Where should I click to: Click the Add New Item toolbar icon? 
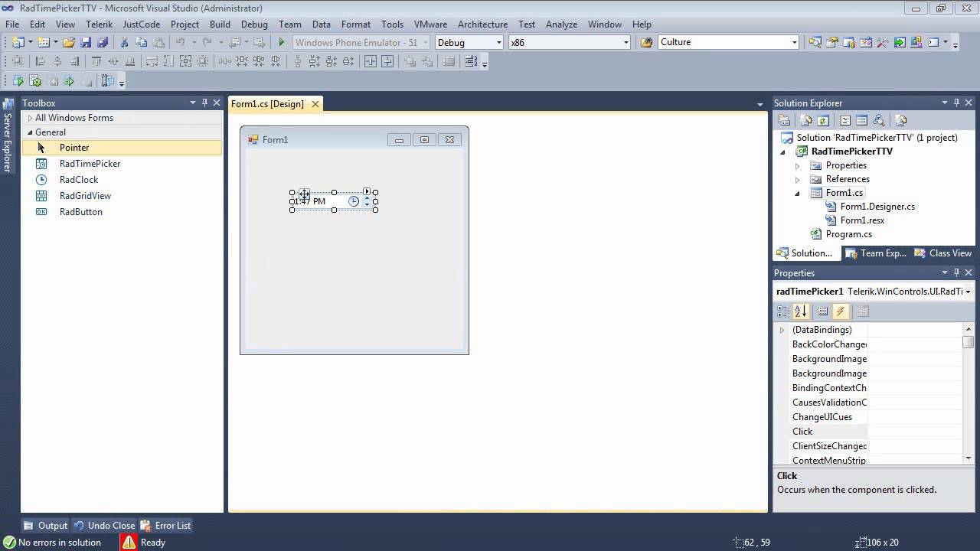click(x=43, y=43)
